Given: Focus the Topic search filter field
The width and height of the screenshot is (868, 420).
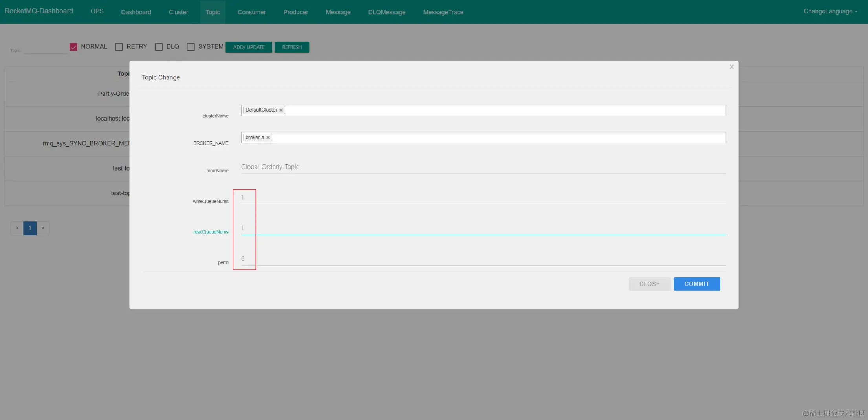Looking at the screenshot, I should point(45,49).
